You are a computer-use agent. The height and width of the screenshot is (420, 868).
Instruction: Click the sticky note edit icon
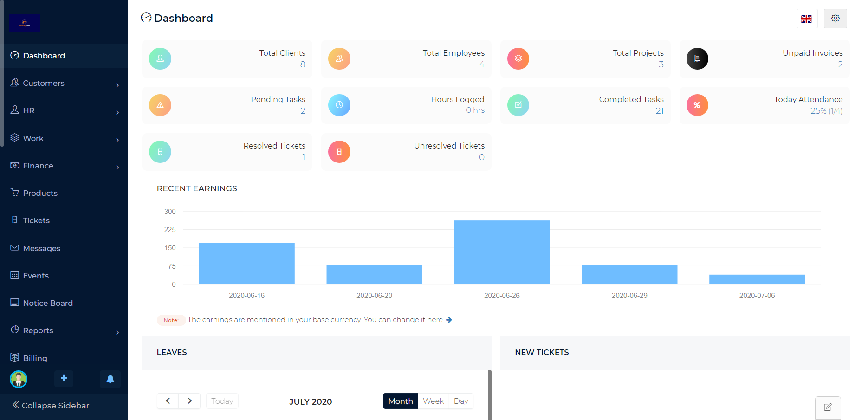(x=828, y=407)
